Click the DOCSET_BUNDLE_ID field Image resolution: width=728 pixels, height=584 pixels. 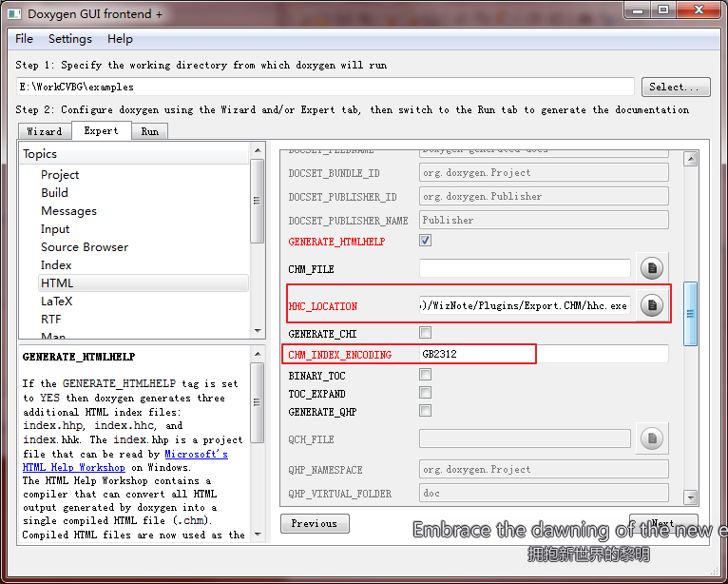point(544,172)
